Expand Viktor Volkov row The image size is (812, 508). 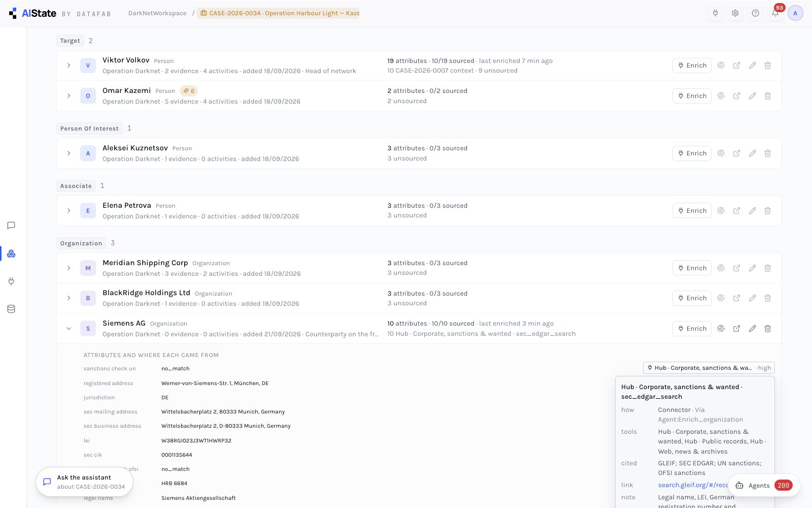[69, 66]
